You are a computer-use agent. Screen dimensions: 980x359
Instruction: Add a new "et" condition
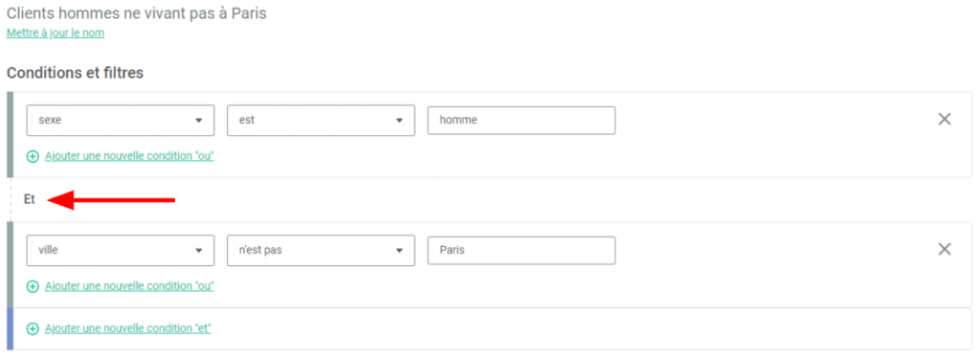tap(127, 329)
